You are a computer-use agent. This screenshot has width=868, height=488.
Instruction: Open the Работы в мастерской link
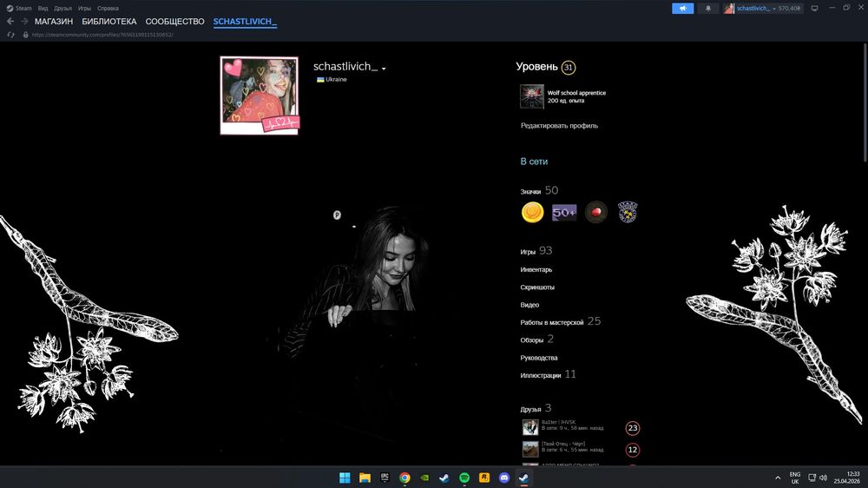pos(551,322)
